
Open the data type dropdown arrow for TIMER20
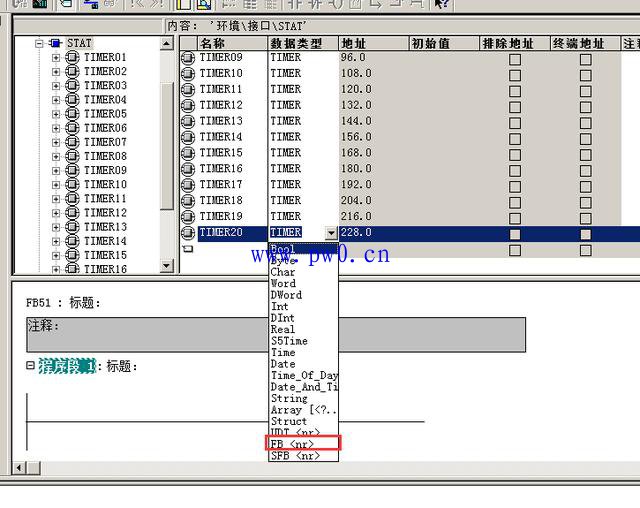coord(331,233)
